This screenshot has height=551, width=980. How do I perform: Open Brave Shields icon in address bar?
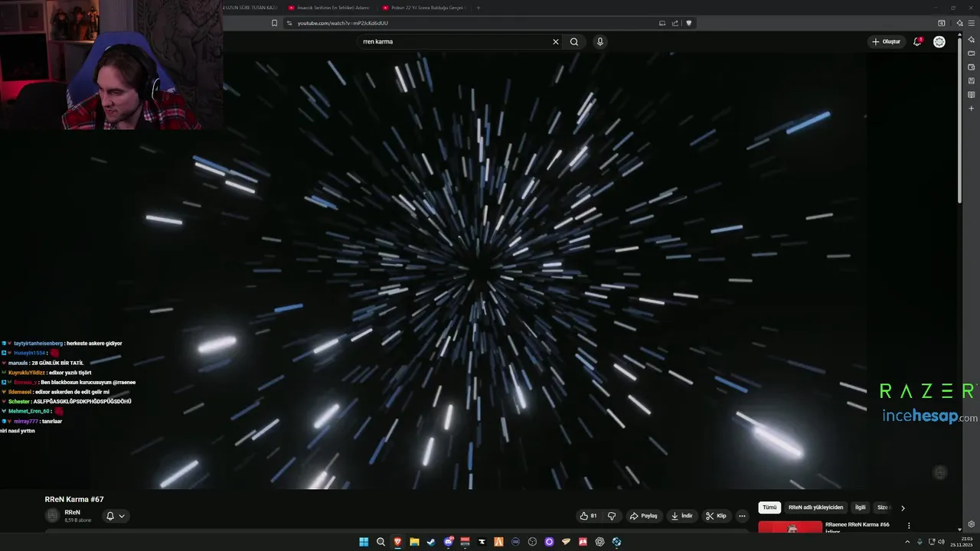689,23
